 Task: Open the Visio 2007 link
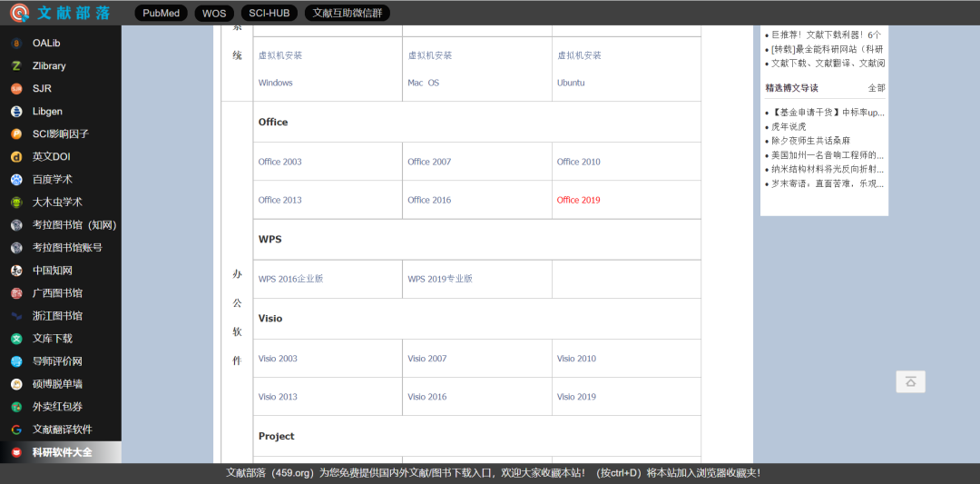[x=427, y=359]
